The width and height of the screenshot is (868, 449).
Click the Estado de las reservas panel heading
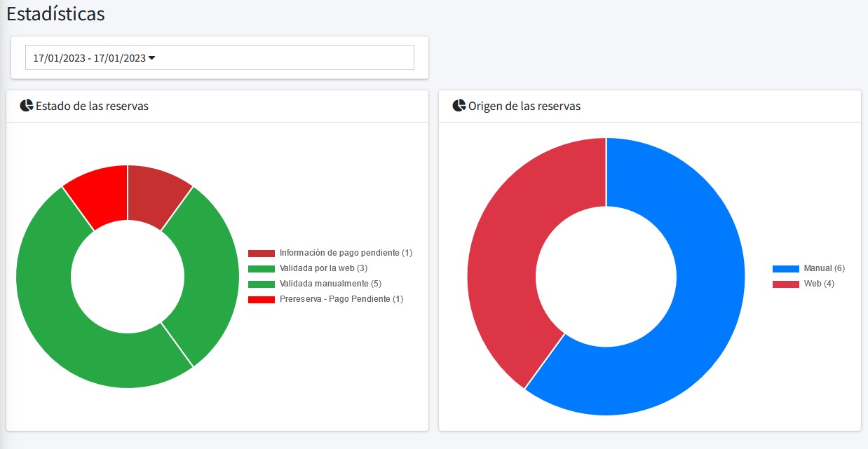[92, 106]
